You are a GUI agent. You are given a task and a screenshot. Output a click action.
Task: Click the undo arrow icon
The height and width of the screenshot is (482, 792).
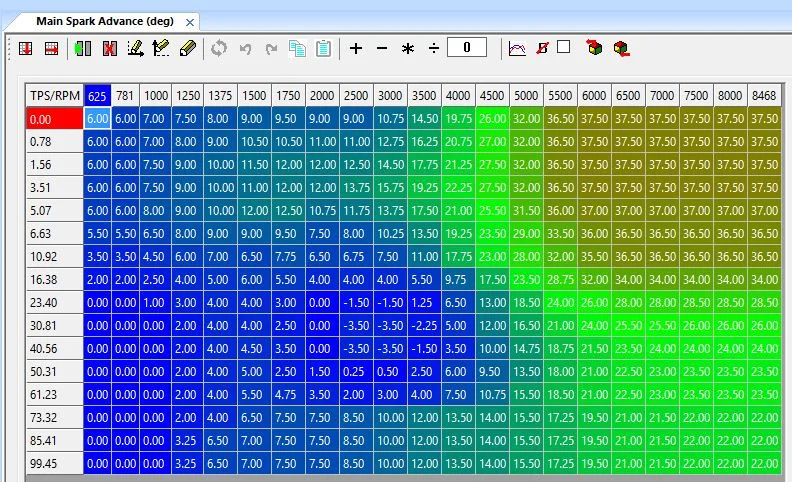[x=245, y=47]
